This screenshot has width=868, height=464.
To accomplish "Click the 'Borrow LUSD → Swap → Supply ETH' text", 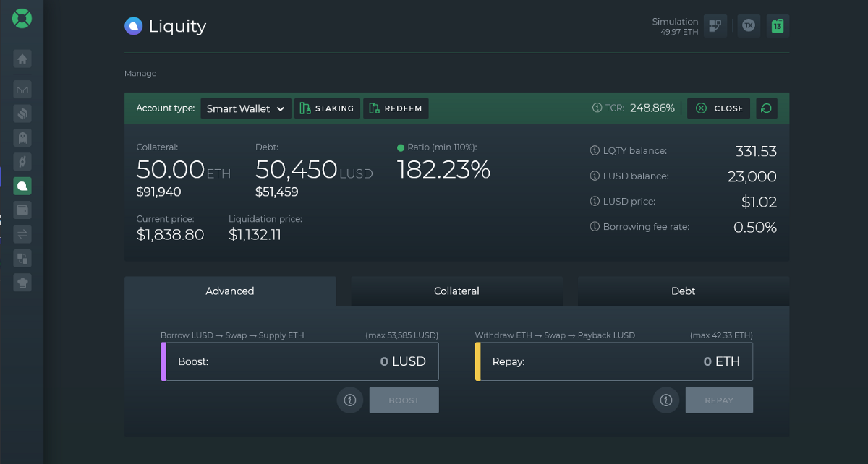I will click(x=232, y=335).
